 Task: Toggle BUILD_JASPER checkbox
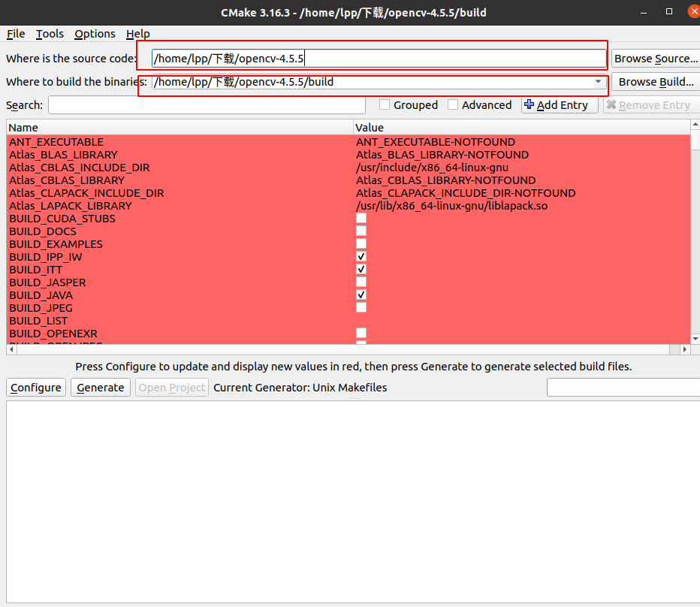pos(361,282)
